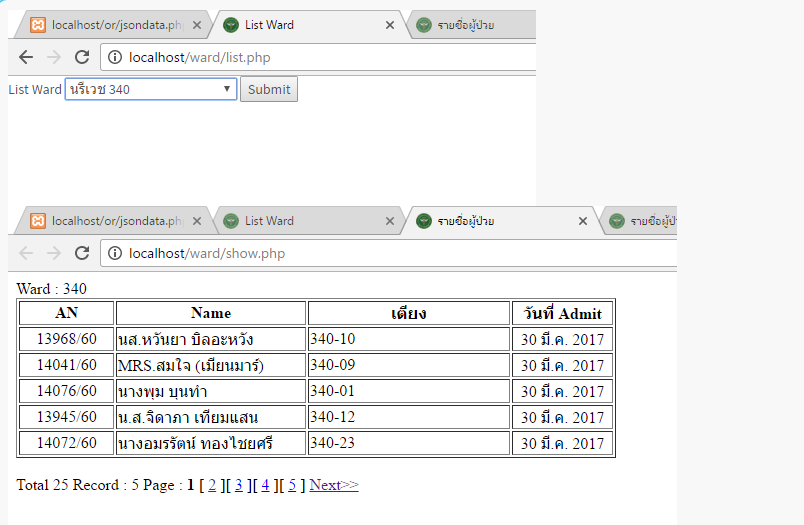The width and height of the screenshot is (804, 525).
Task: Click admit date in 13968/60 row
Action: tap(562, 339)
